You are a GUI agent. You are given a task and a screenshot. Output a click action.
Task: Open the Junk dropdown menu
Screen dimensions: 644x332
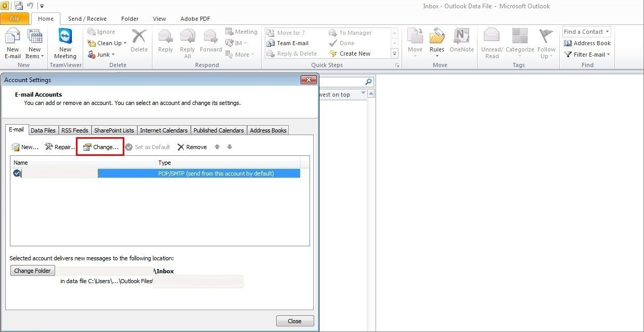click(x=101, y=55)
